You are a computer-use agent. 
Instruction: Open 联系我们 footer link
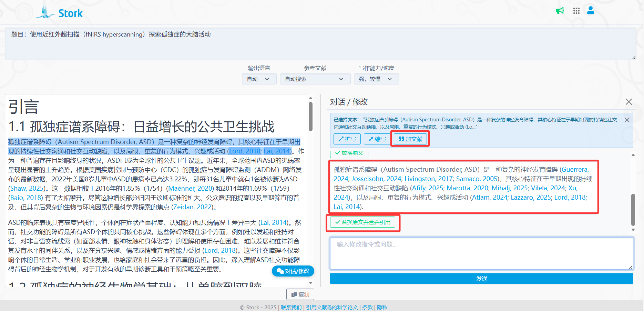point(291,307)
